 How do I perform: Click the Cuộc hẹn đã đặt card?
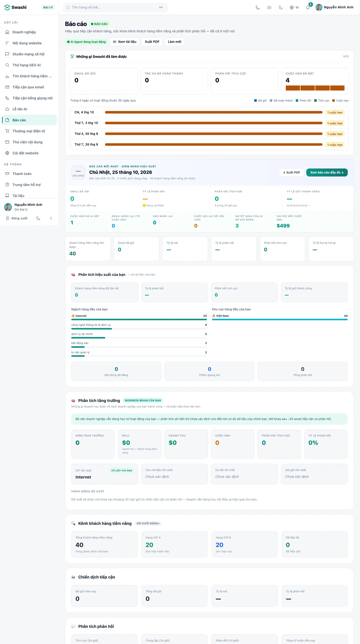pyautogui.click(x=315, y=81)
